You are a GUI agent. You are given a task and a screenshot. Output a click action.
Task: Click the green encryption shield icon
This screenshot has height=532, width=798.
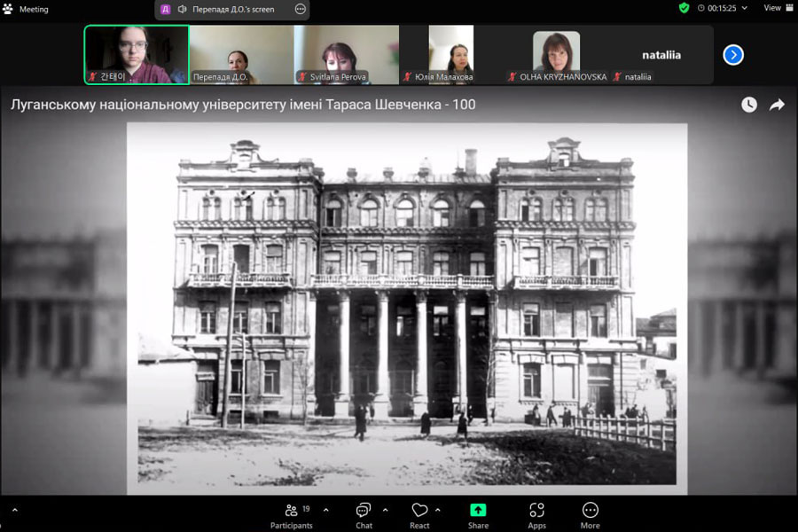[x=684, y=8]
